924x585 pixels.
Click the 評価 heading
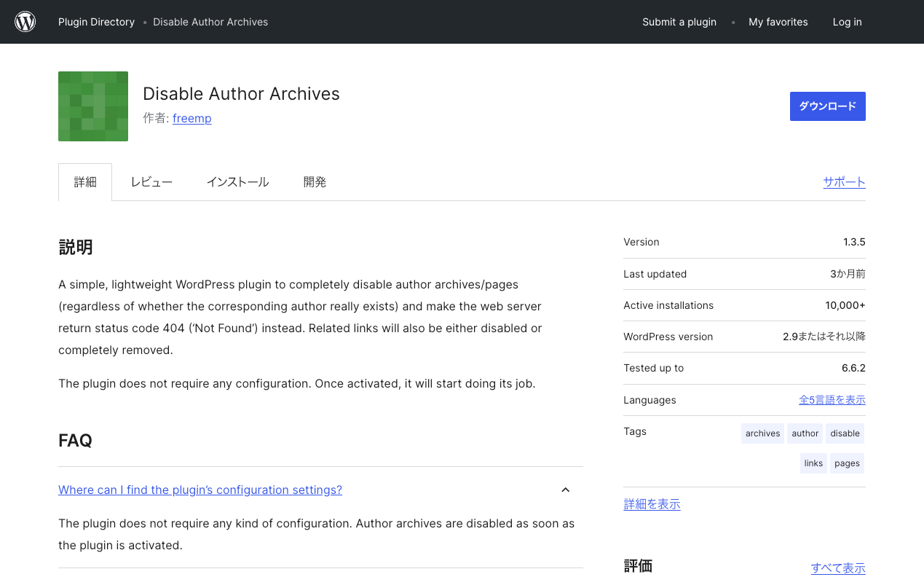(638, 566)
